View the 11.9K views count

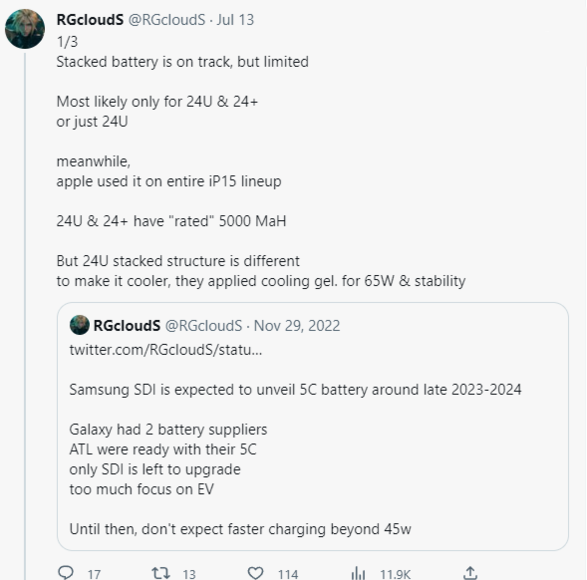pos(395,574)
